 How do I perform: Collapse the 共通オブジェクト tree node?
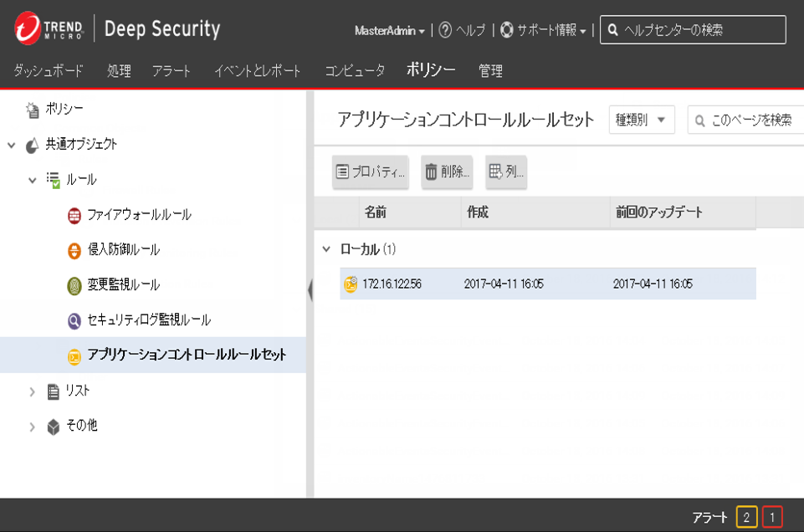pyautogui.click(x=12, y=145)
